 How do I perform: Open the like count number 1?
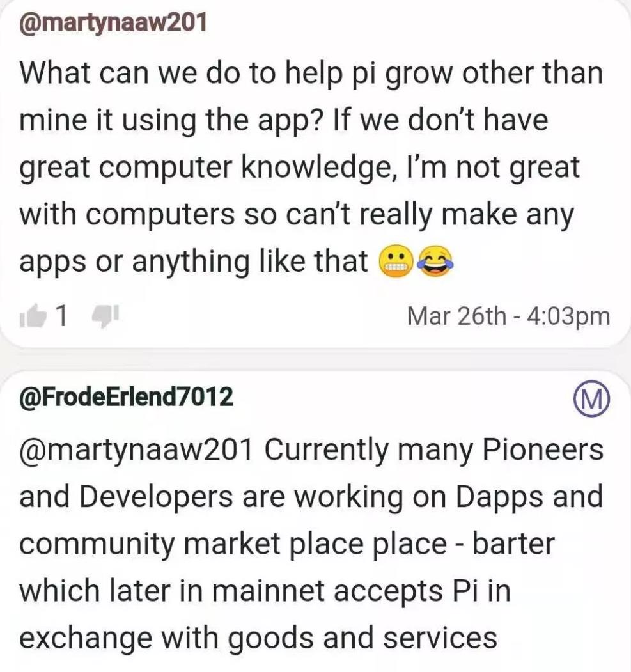pyautogui.click(x=61, y=316)
